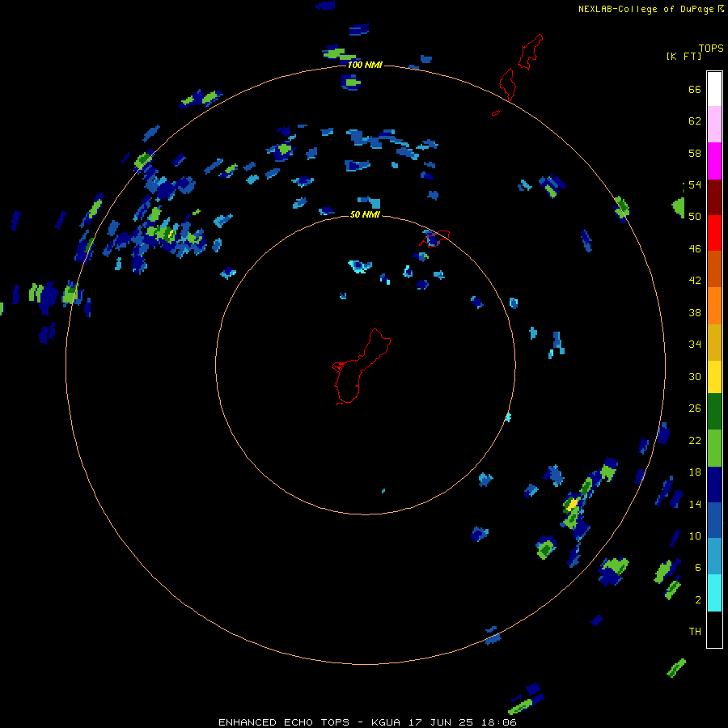The width and height of the screenshot is (728, 728).
Task: Click the navy 14-18 legend swatch
Action: [714, 485]
